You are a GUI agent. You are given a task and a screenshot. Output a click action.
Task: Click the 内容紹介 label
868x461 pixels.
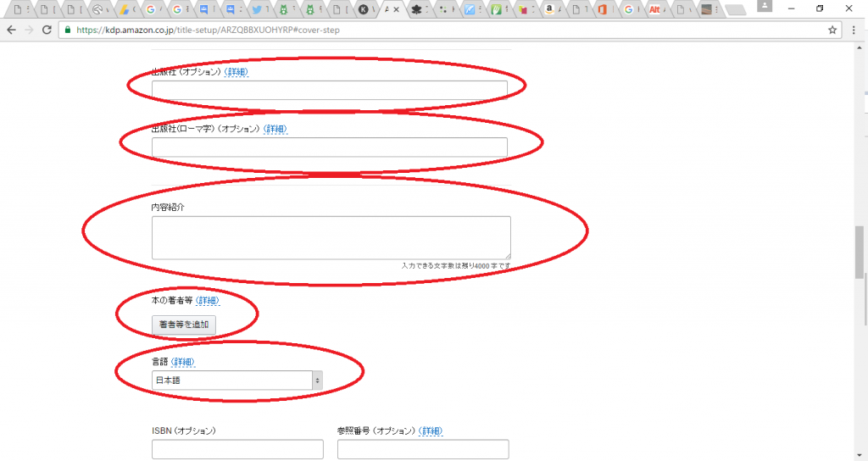[168, 208]
